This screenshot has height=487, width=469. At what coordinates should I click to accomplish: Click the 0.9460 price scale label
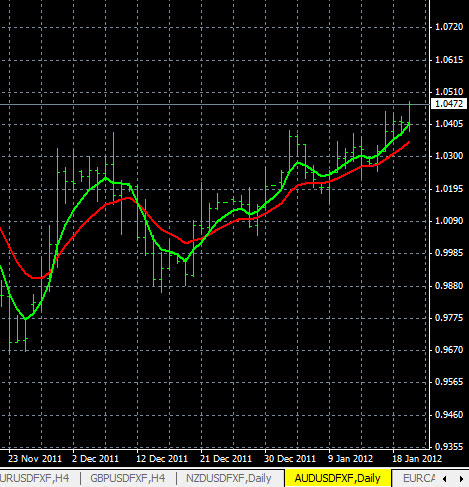click(449, 415)
